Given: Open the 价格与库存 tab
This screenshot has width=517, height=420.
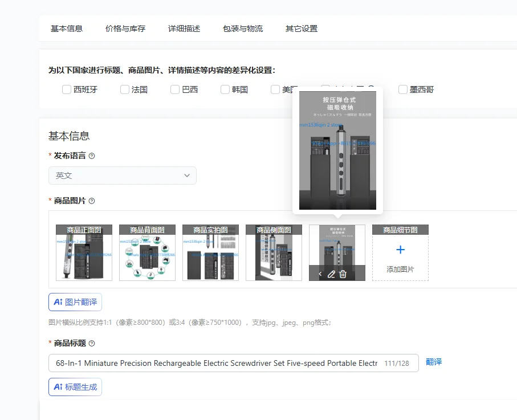Looking at the screenshot, I should pos(125,28).
